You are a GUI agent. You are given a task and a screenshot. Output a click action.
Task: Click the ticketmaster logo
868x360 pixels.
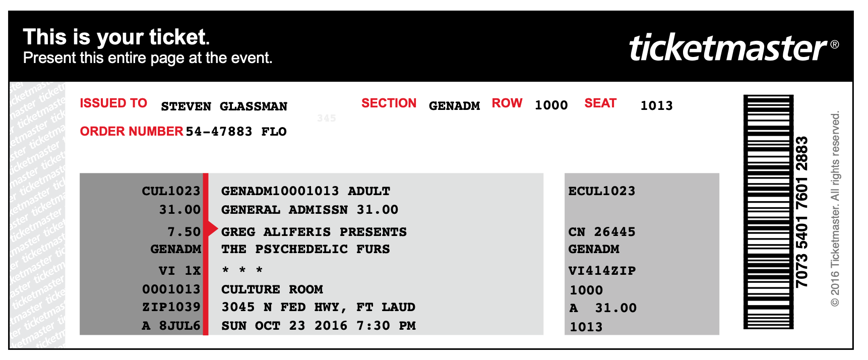click(x=728, y=48)
